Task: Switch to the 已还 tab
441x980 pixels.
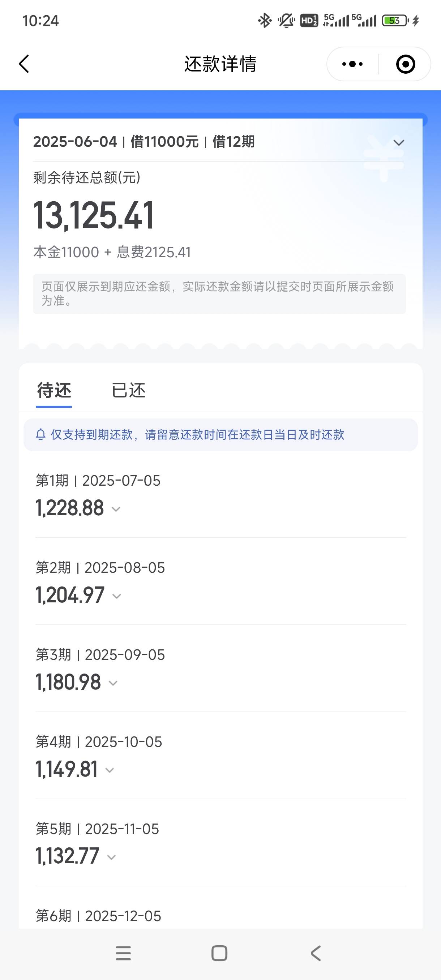Action: (x=129, y=390)
